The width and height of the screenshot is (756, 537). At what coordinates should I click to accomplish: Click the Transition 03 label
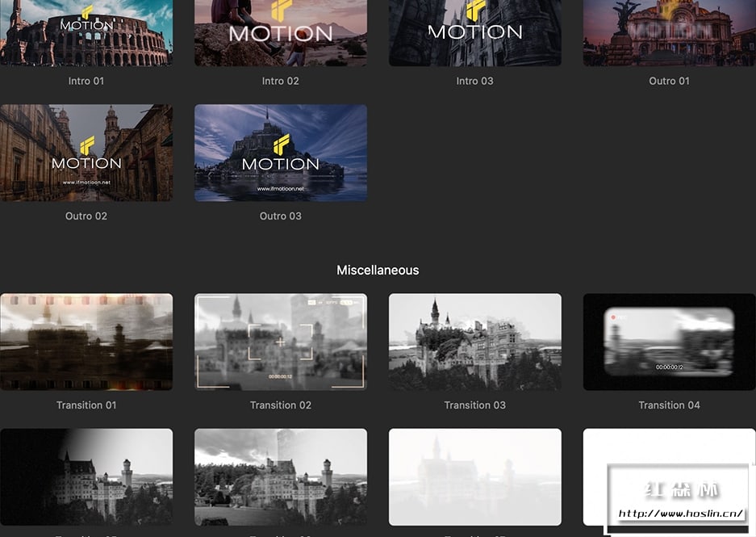tap(475, 405)
